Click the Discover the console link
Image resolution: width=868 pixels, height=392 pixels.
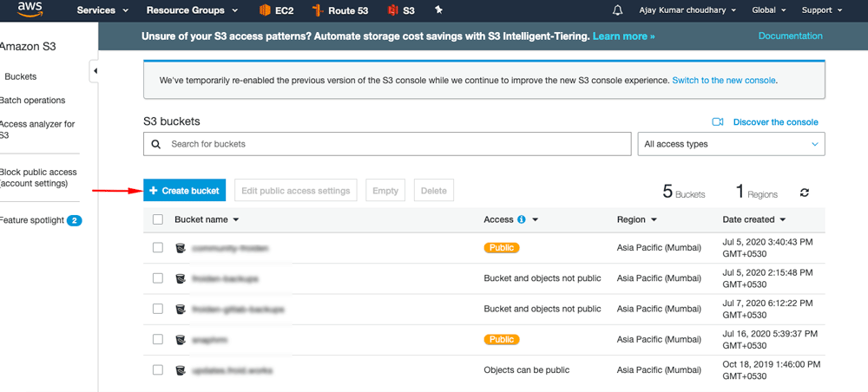(775, 122)
